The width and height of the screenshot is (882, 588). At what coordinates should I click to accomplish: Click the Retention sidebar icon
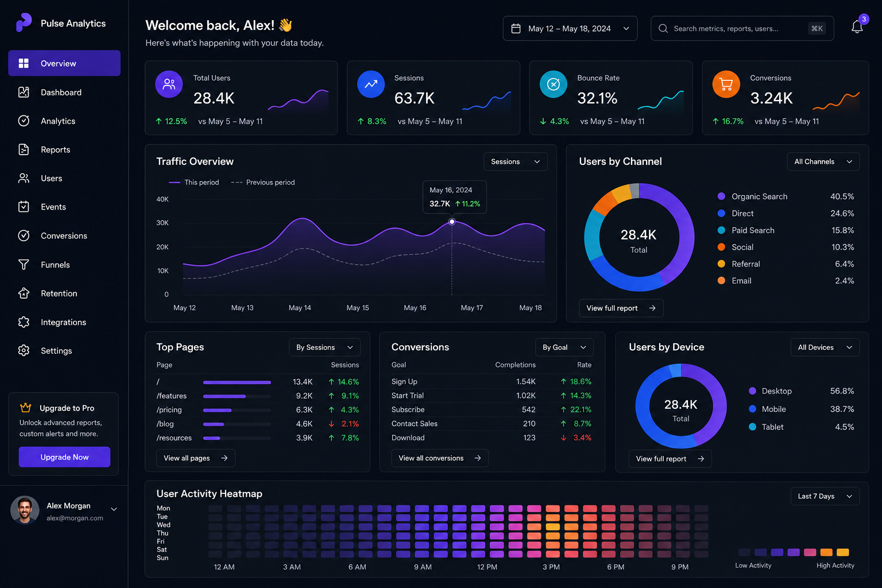[24, 293]
